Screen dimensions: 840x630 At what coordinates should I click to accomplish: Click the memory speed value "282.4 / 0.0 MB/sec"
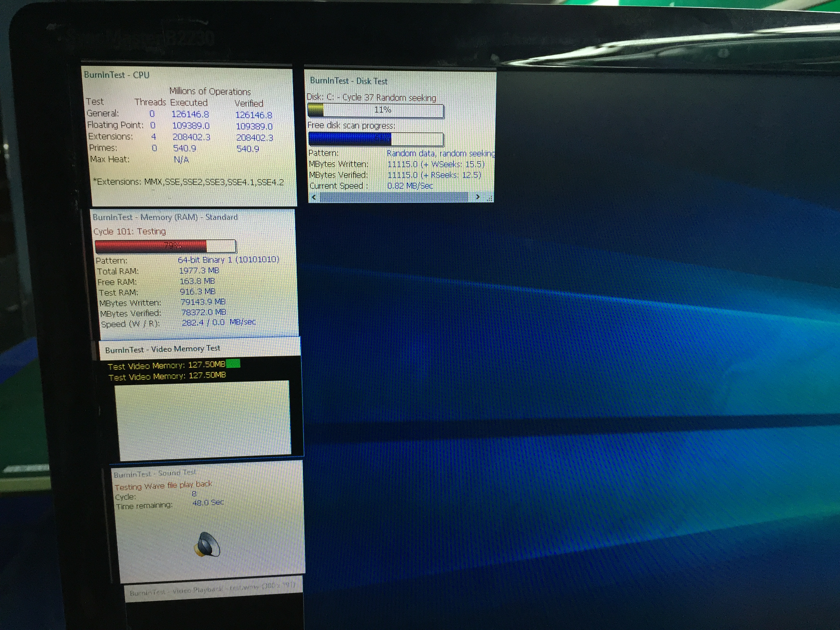point(219,322)
